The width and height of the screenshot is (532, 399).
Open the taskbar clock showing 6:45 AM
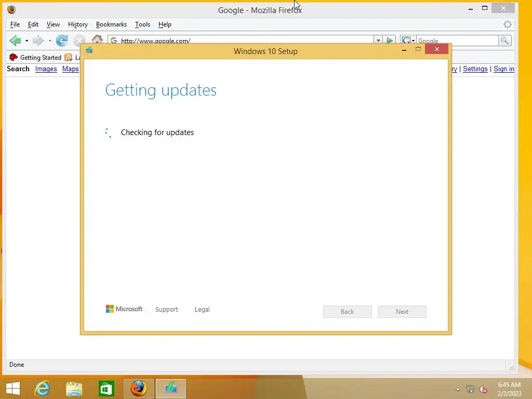[509, 389]
